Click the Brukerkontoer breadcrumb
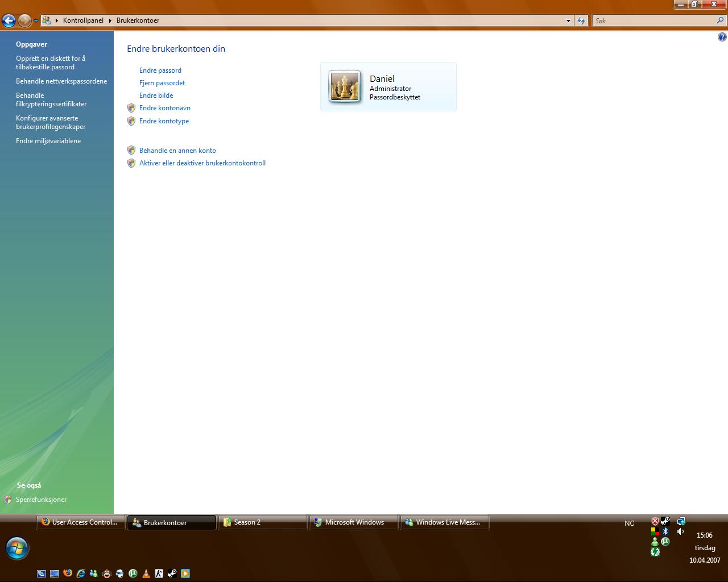728x582 pixels. pos(138,20)
